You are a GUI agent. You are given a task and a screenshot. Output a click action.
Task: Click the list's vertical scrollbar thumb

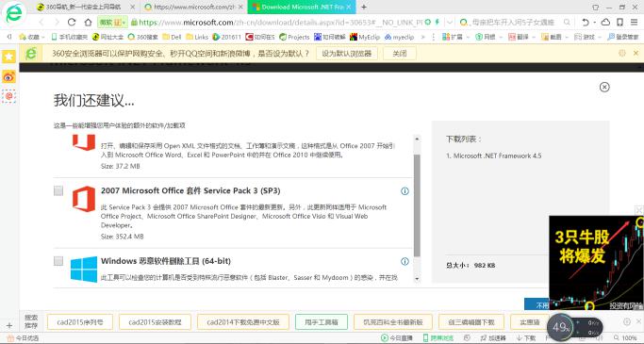coord(417,205)
